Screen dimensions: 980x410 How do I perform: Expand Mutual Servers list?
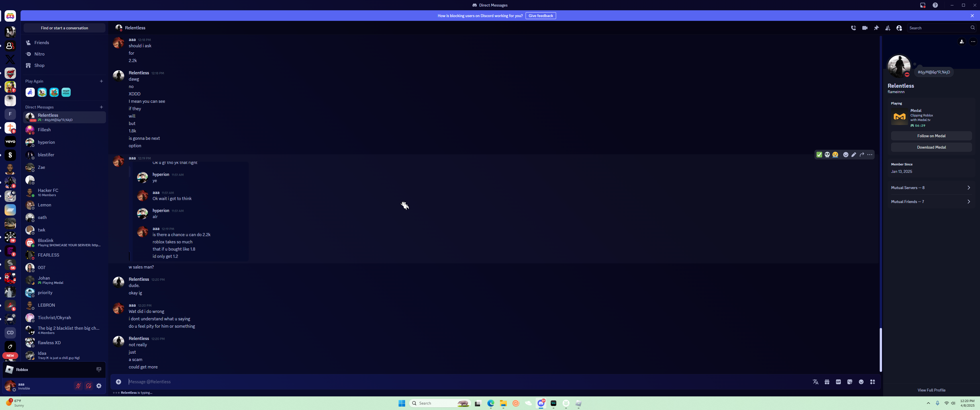tap(930, 188)
